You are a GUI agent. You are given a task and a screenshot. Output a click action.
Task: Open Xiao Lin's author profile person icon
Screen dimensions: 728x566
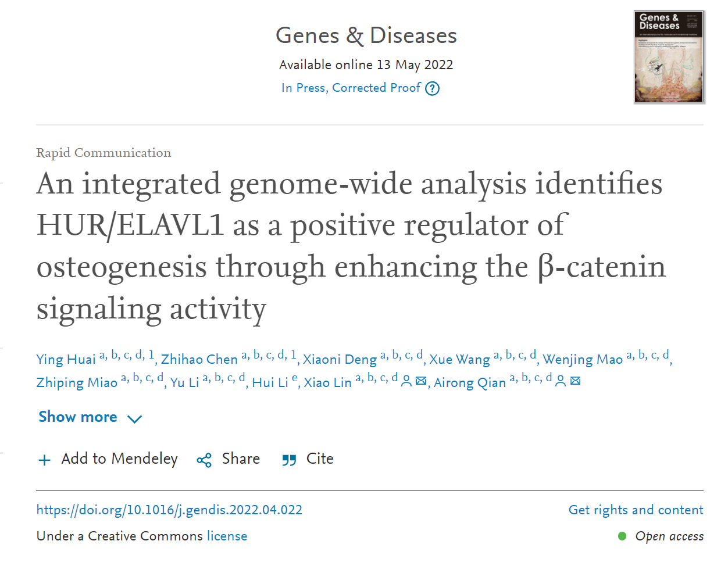coord(407,382)
